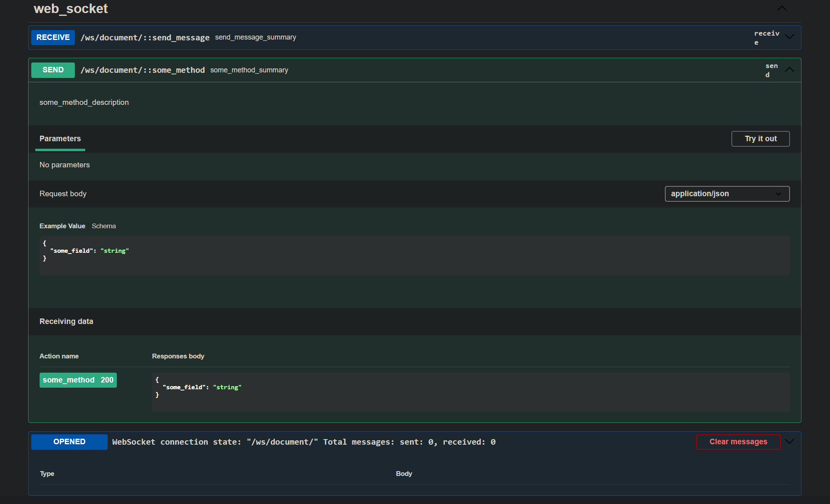
Task: Click the green SEND method badge
Action: coord(53,70)
